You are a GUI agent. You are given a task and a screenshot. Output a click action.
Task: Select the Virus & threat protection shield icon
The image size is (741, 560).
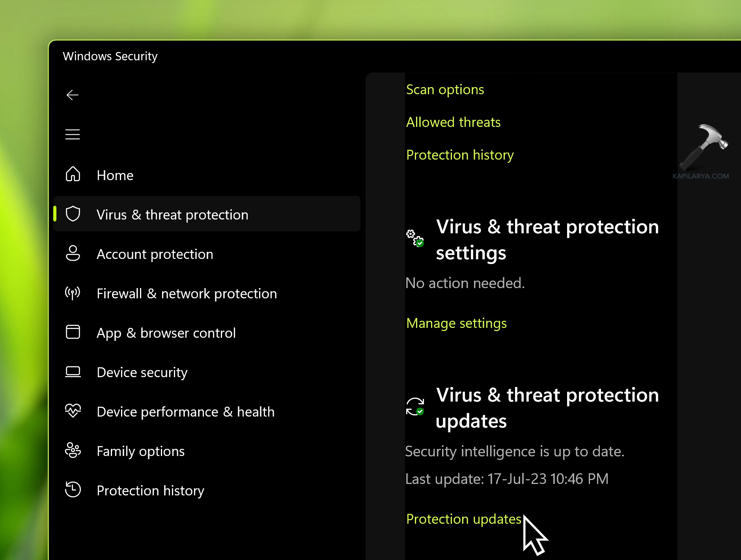(x=73, y=214)
